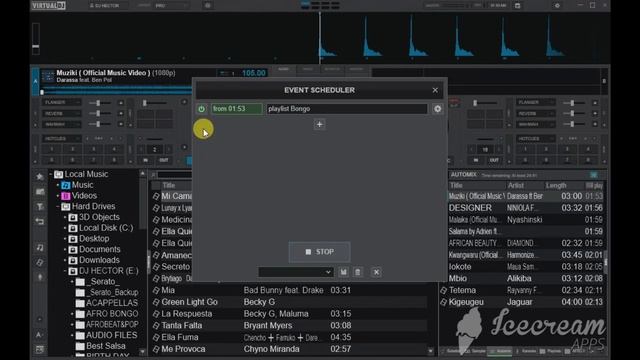Screen dimensions: 640x360
Task: Collapse the Hard Drives node
Action: tap(58, 207)
